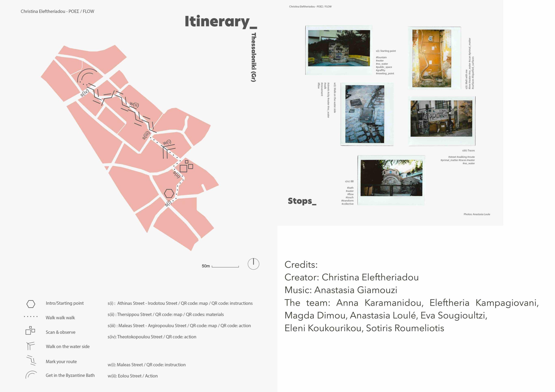Click the dotted Walk walk walk legend symbol
Viewport: 555px width, 392px height.
point(31,316)
